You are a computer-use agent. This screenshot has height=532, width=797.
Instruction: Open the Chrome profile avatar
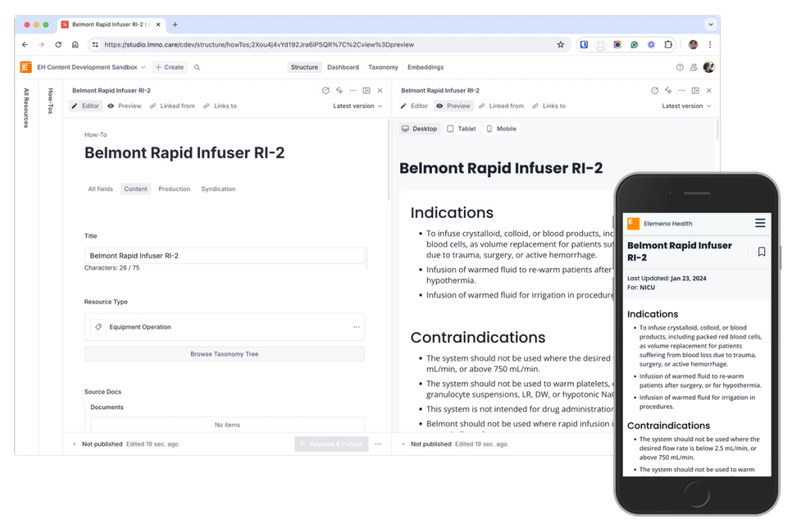point(693,44)
